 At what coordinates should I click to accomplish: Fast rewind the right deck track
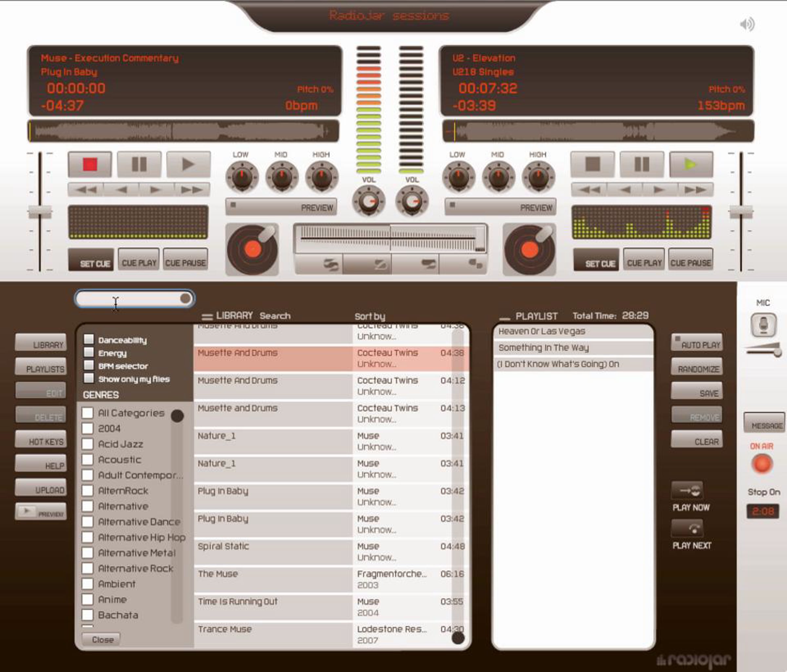(590, 189)
